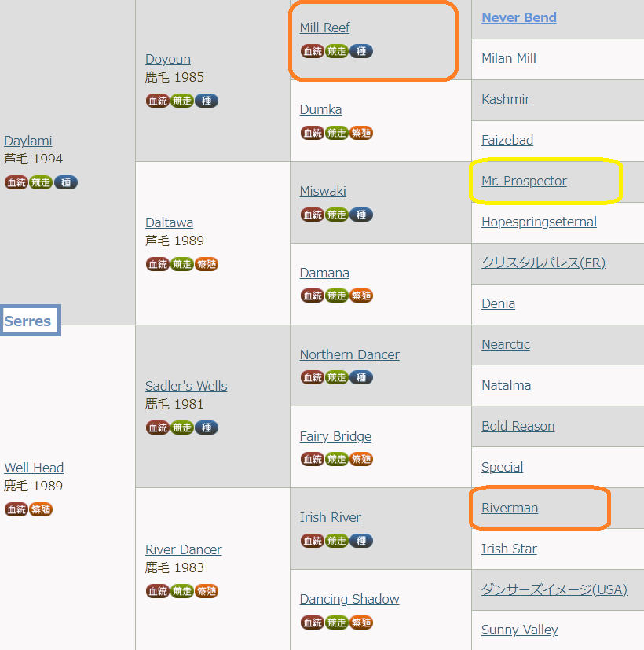Click the 血統 badge under Irish River
The height and width of the screenshot is (650, 644).
(x=313, y=541)
